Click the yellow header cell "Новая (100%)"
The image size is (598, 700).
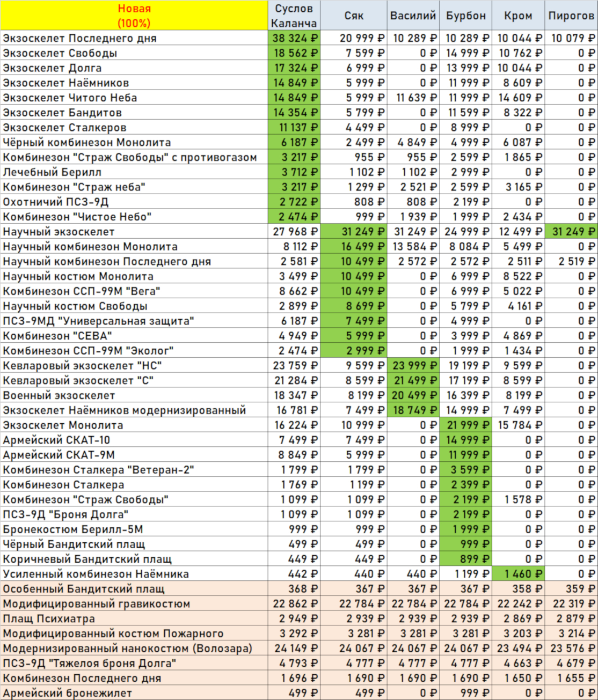click(134, 16)
